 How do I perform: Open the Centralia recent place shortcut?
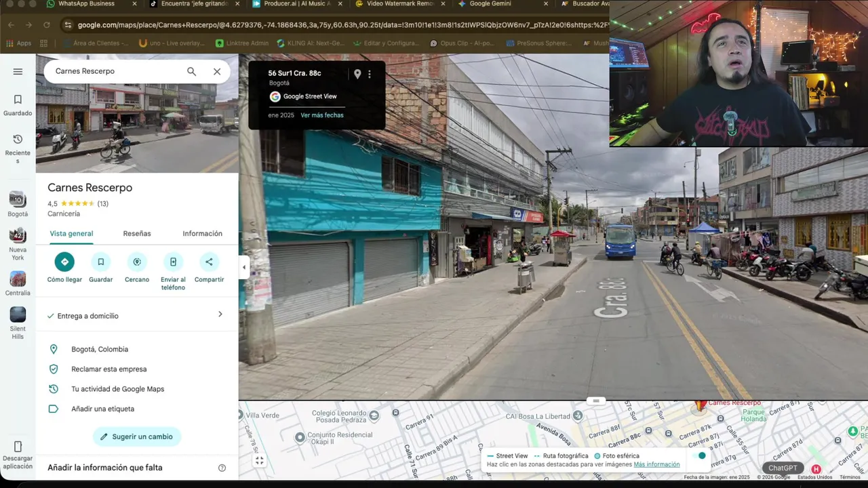18,283
